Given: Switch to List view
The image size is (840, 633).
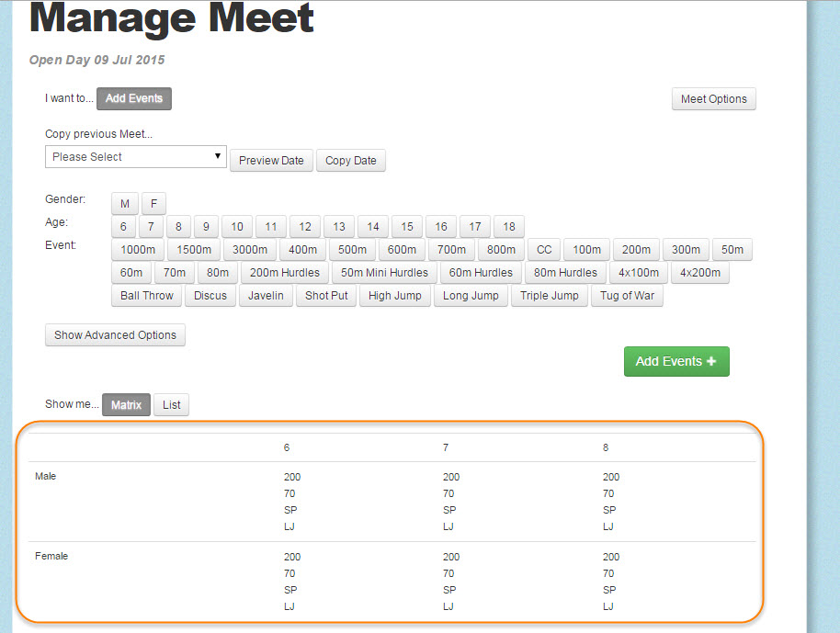Looking at the screenshot, I should coord(172,405).
